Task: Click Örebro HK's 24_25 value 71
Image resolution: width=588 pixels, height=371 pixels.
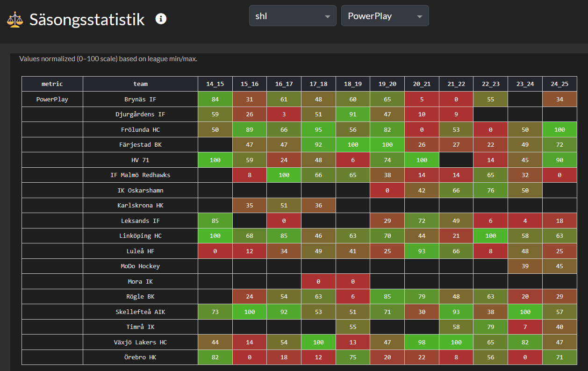Action: (559, 357)
